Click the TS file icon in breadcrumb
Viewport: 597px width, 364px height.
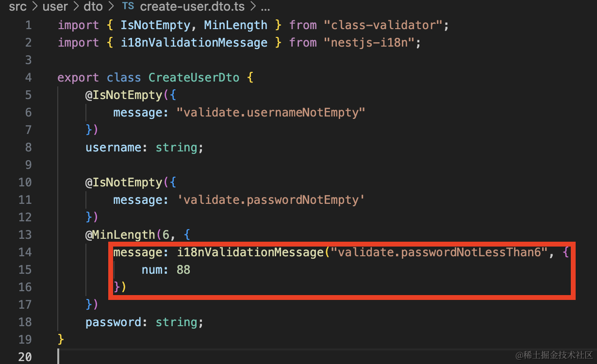tap(128, 7)
